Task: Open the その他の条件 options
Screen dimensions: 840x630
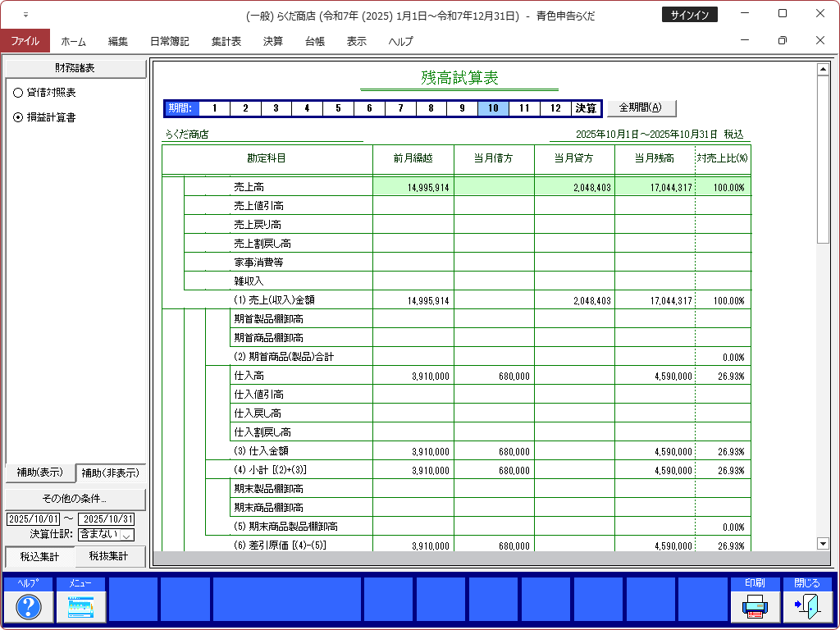Action: click(75, 499)
